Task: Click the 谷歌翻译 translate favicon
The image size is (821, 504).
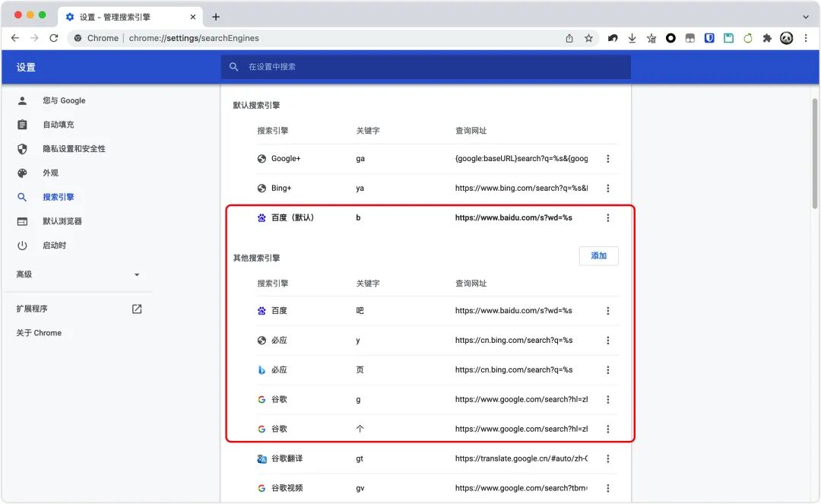Action: click(262, 459)
